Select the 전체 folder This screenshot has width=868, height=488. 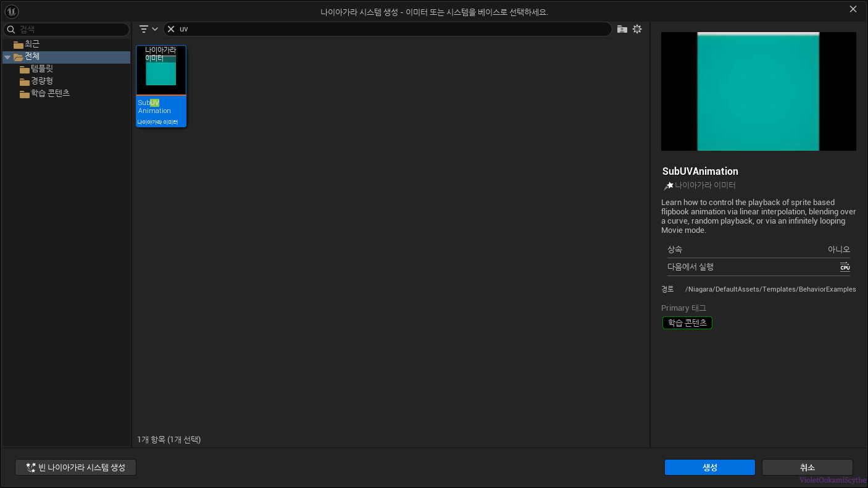pos(66,57)
